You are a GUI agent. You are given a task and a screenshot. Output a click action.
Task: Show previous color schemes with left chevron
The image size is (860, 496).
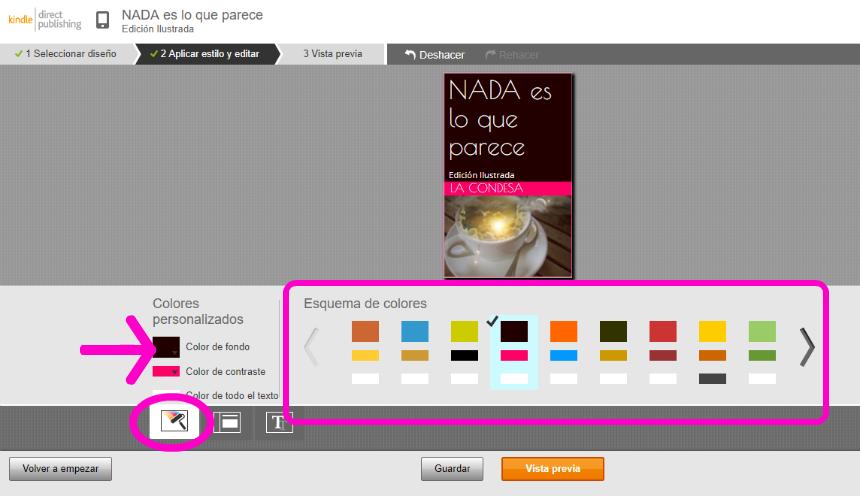pos(311,347)
